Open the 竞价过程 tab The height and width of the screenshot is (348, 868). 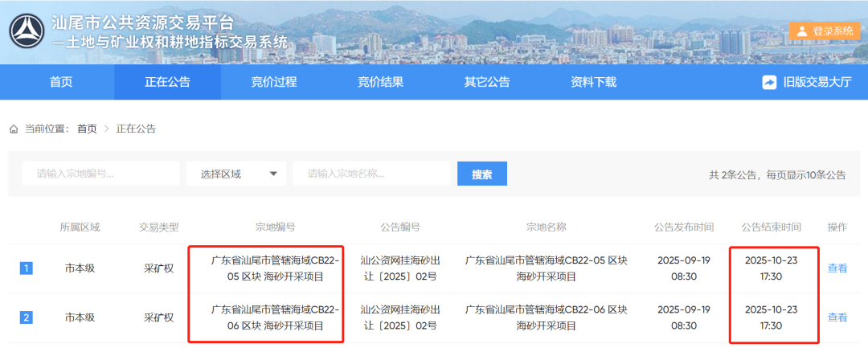tap(274, 82)
